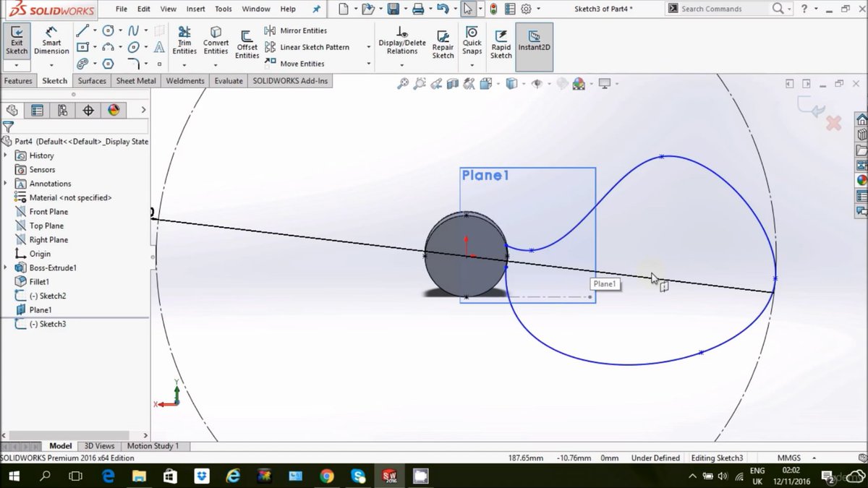
Task: Open the Tools menu
Action: click(x=224, y=9)
